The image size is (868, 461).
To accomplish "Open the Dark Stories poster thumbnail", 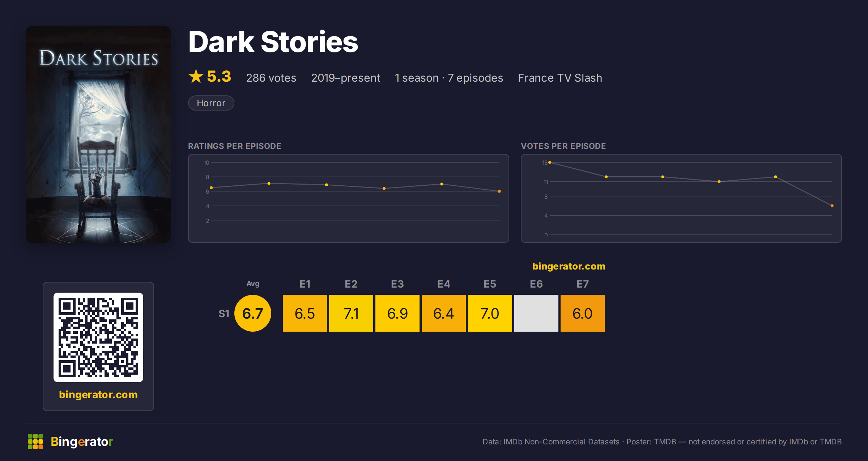I will (x=98, y=134).
